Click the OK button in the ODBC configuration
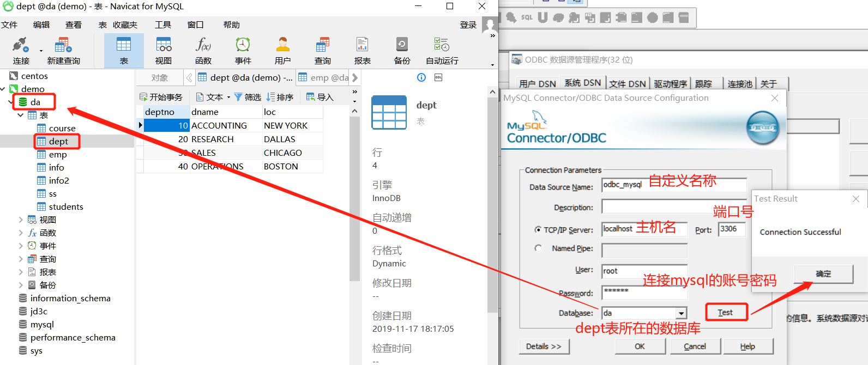Screen dimensions: 868x365 [x=640, y=346]
